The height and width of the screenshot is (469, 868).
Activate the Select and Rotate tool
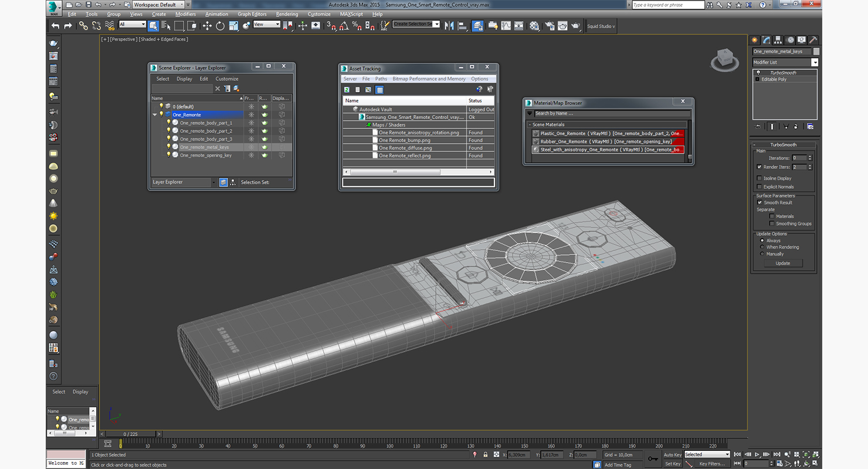coord(220,26)
